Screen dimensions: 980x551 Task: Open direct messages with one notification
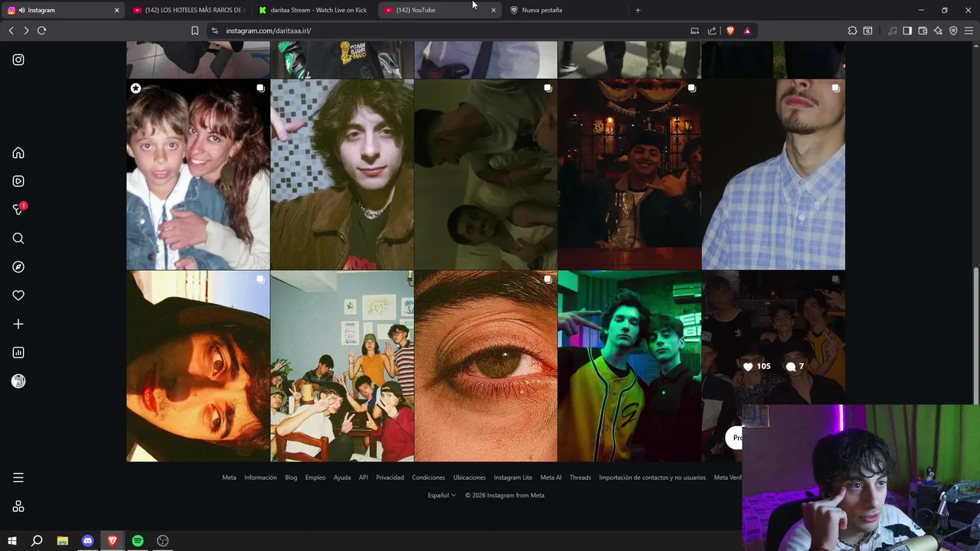(x=18, y=210)
